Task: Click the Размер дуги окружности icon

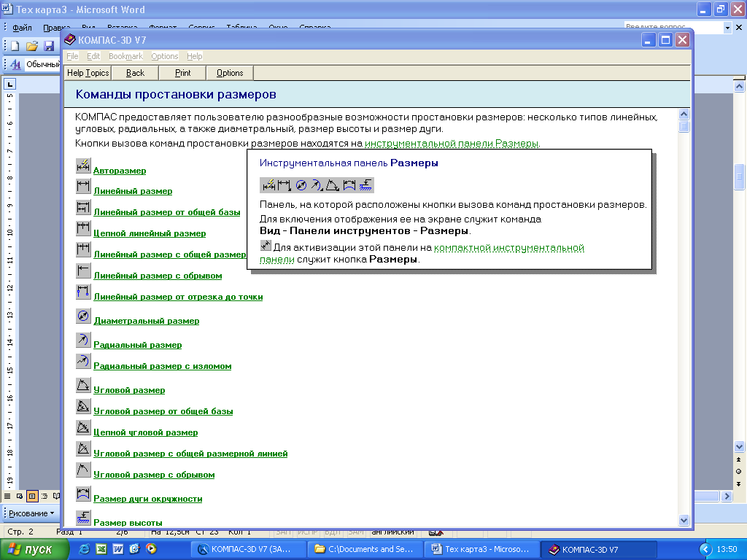Action: (x=83, y=494)
